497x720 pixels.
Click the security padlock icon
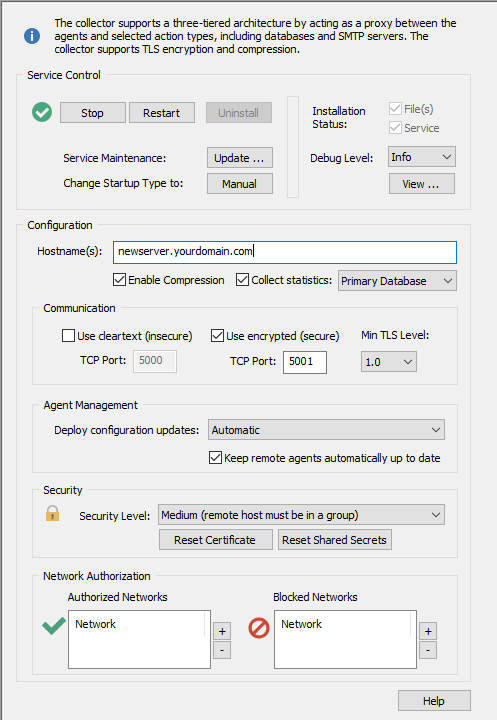point(52,513)
